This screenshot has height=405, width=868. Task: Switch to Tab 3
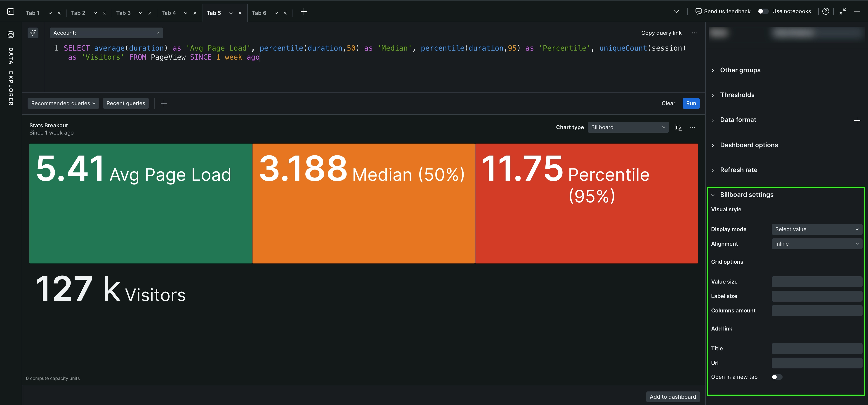(123, 13)
